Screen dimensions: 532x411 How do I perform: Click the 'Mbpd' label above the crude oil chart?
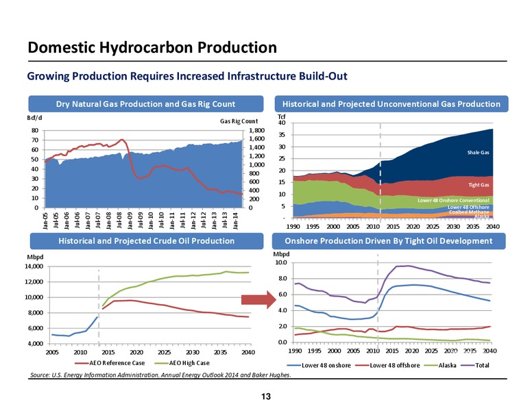click(35, 257)
